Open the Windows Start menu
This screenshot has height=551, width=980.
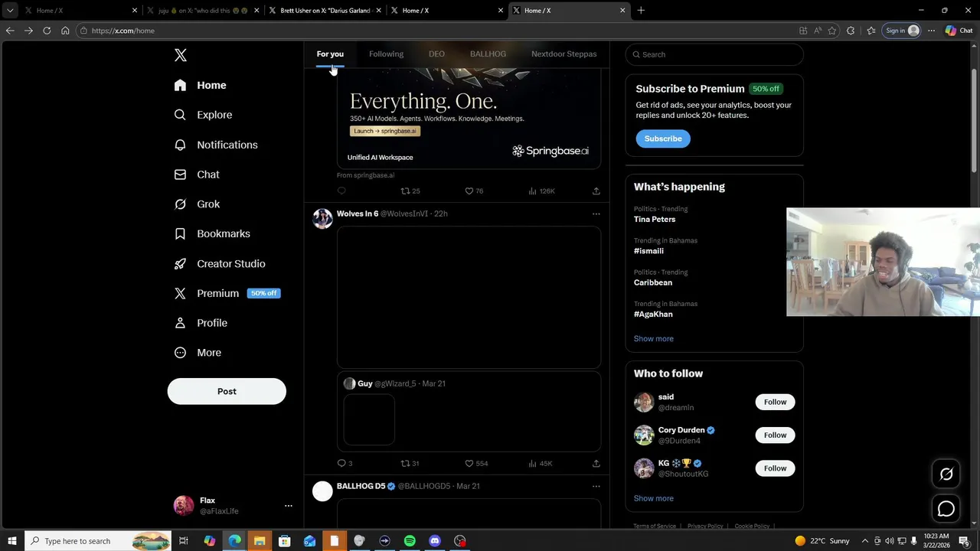[11, 541]
